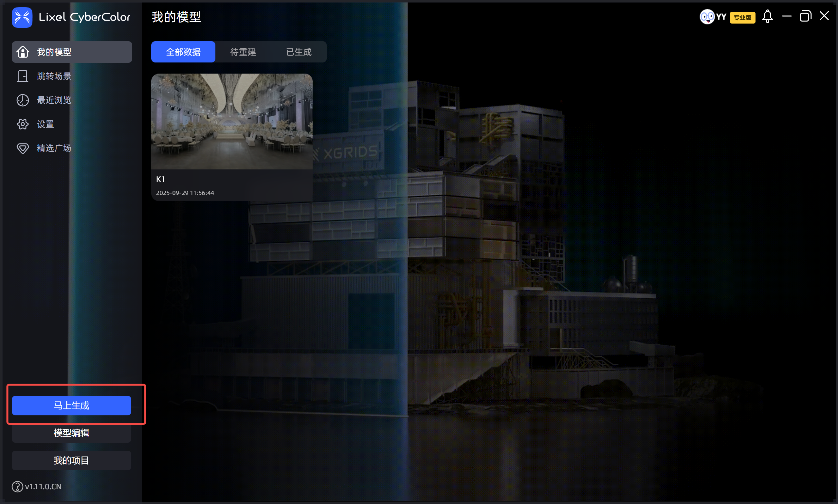The image size is (838, 504).
Task: Select the 全部数据 tab
Action: [x=183, y=52]
